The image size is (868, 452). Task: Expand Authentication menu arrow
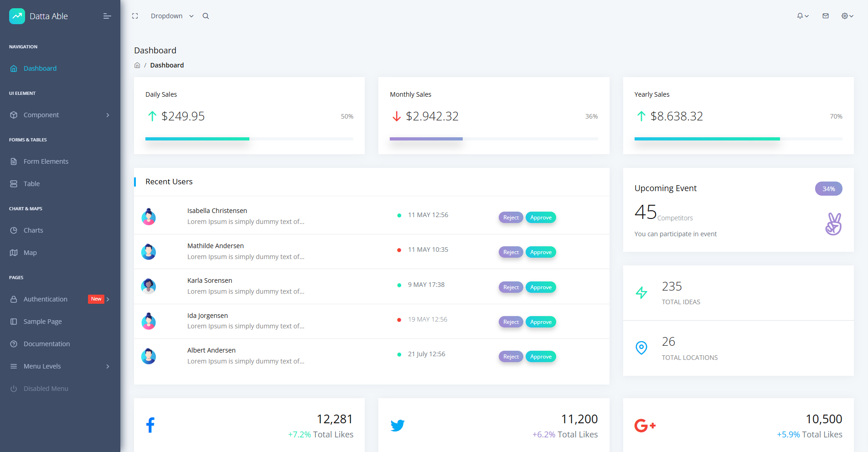(x=108, y=299)
